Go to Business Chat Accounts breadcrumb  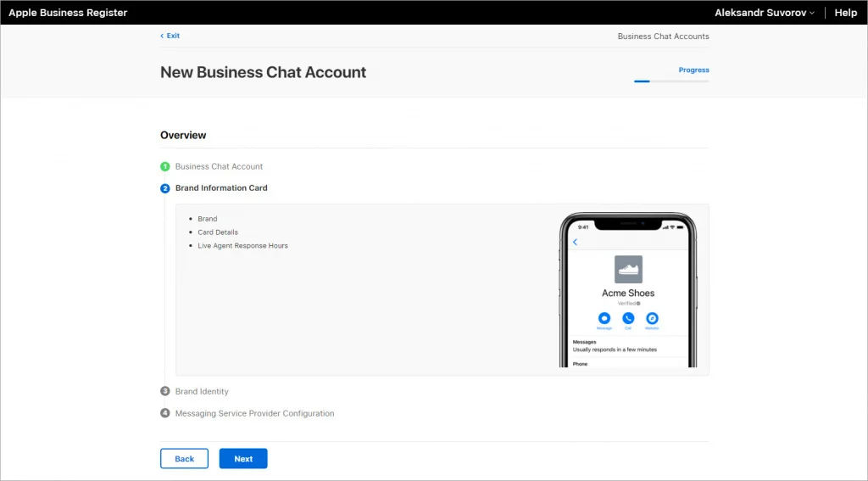pyautogui.click(x=663, y=36)
